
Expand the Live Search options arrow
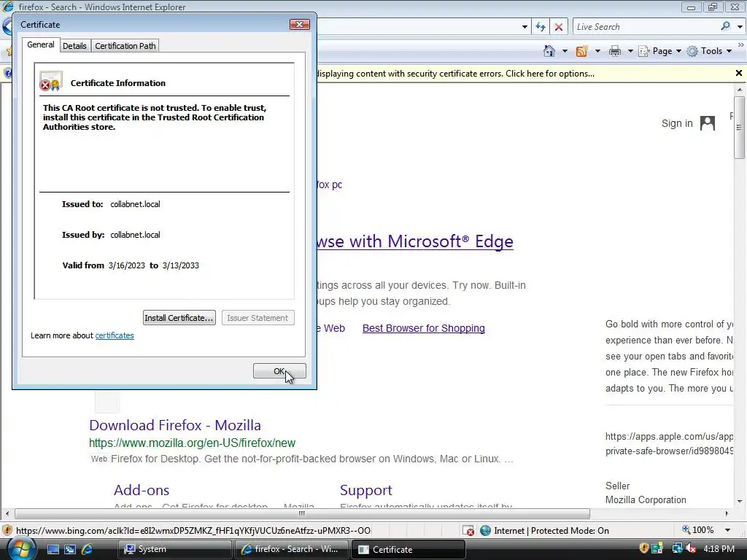[x=740, y=27]
